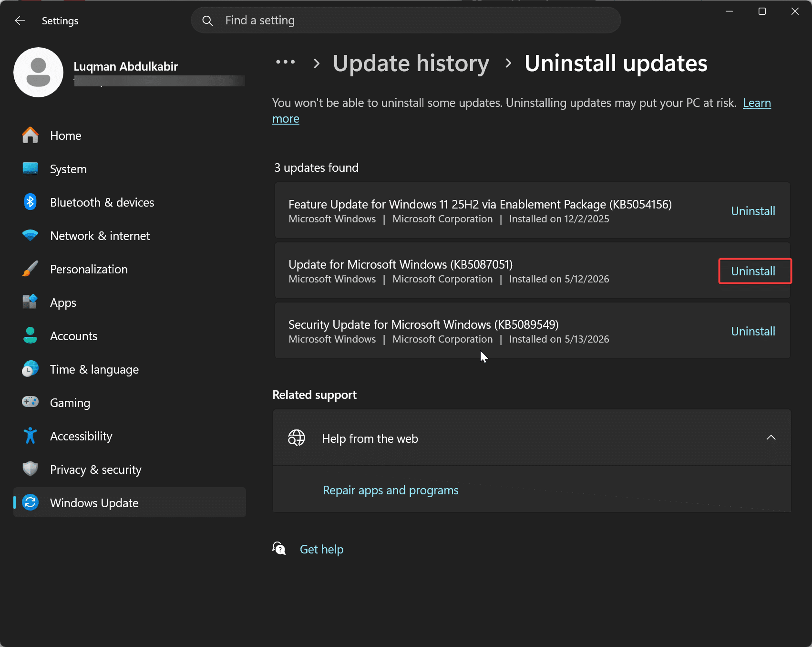This screenshot has height=647, width=812.
Task: Open breadcrumb ellipsis menu
Action: click(286, 63)
